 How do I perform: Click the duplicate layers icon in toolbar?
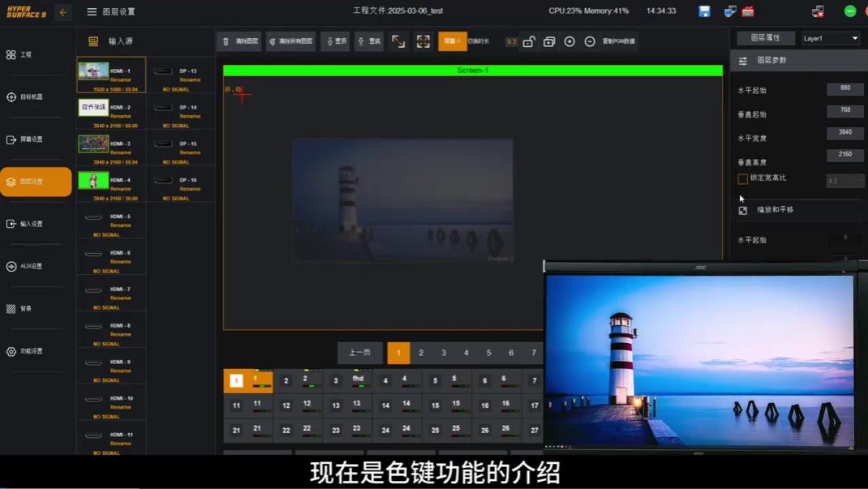[549, 41]
